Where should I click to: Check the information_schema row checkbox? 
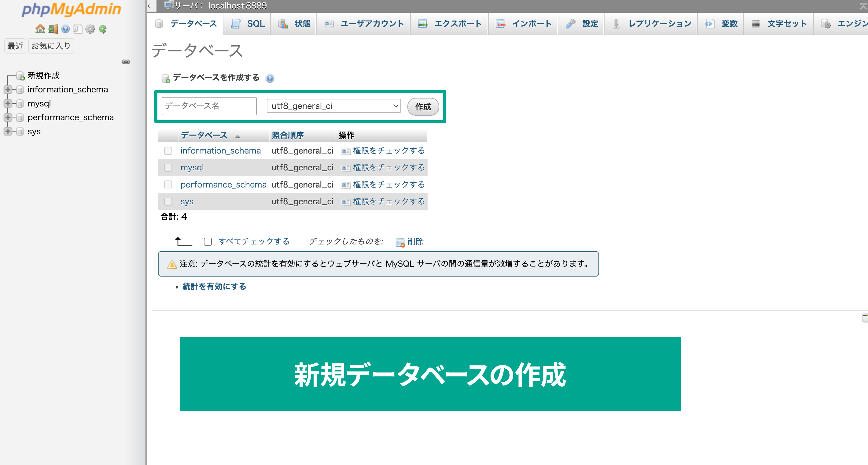168,151
